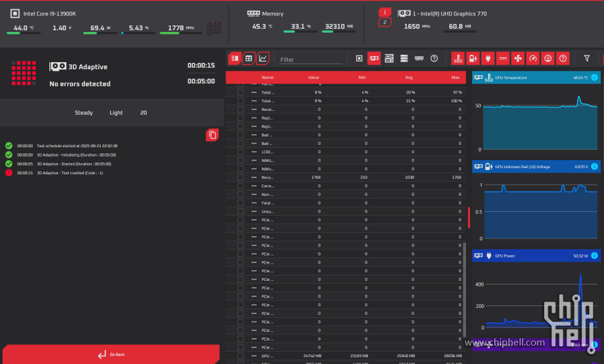The width and height of the screenshot is (604, 364).
Task: Open the three-dot menu of the Recei... row
Action: pos(254,109)
